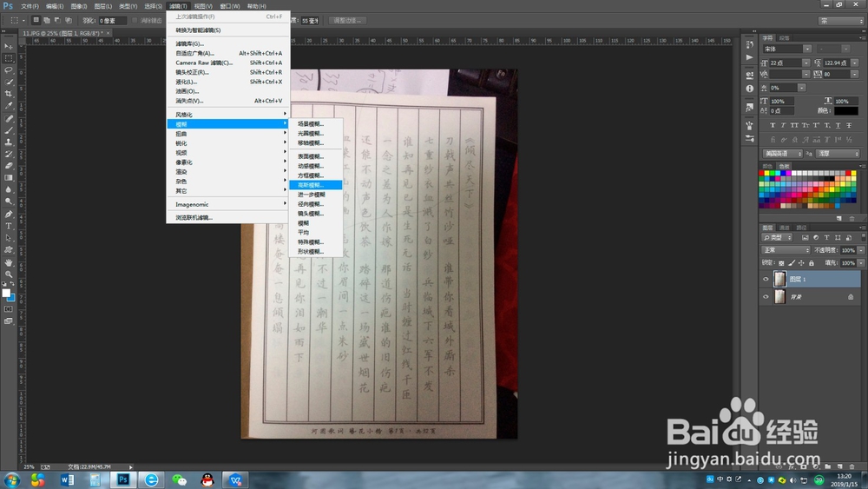Click the feather 0像素 input field
Image resolution: width=868 pixels, height=489 pixels.
[x=112, y=21]
